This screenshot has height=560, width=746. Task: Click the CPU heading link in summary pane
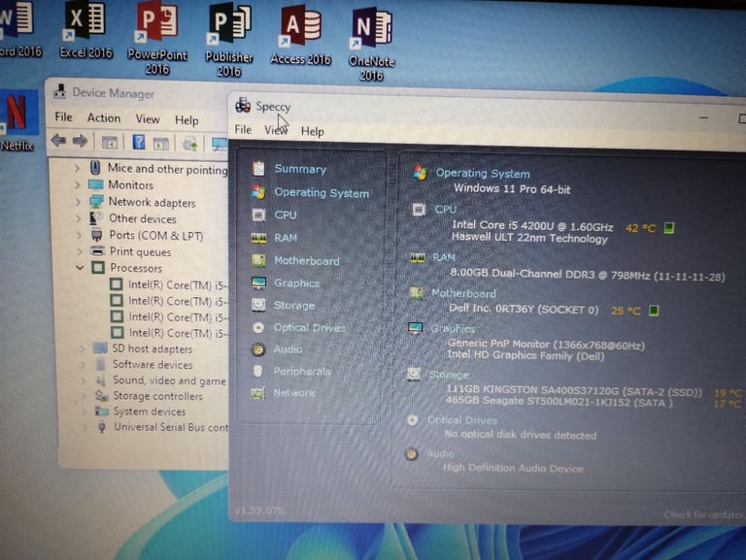[445, 210]
